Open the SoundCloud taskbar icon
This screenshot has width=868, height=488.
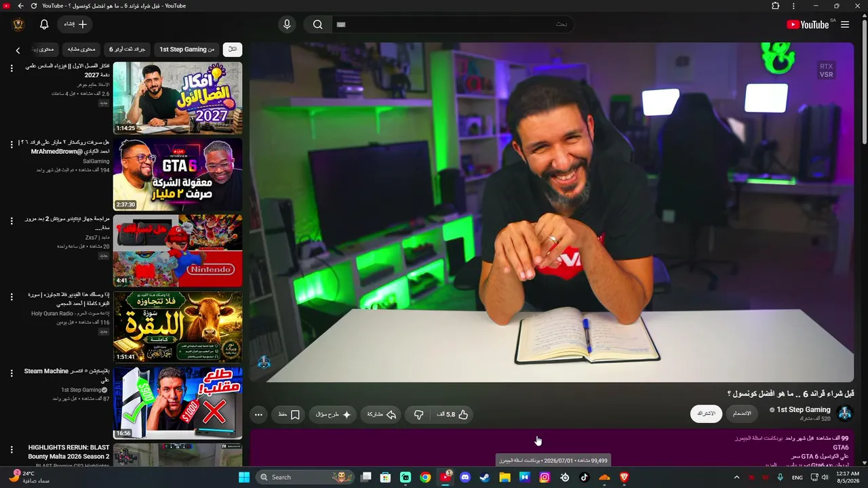(604, 477)
